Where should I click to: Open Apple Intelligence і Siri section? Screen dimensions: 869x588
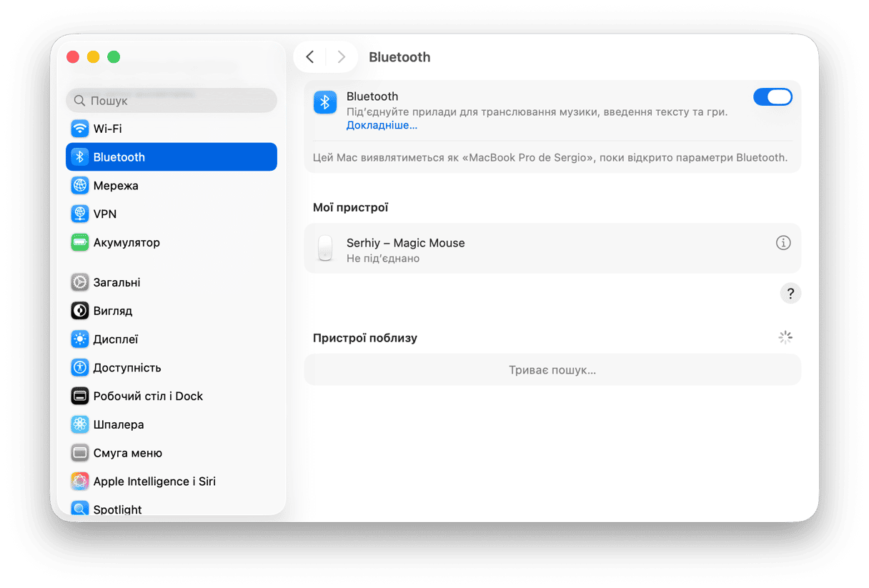[x=154, y=482]
